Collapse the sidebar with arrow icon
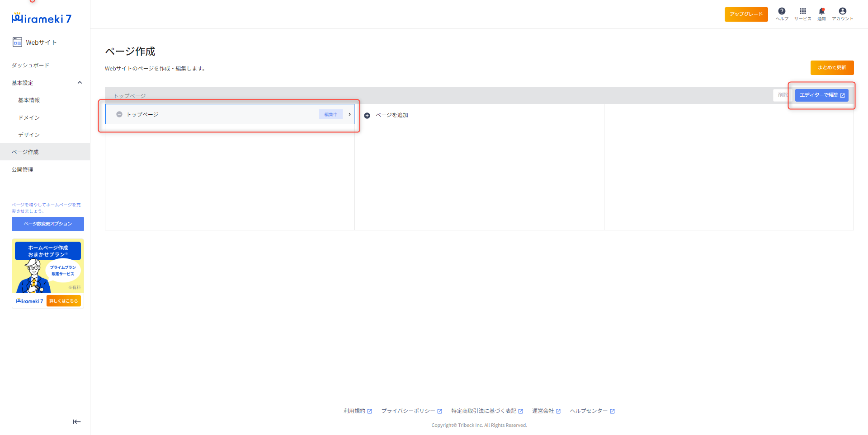The height and width of the screenshot is (435, 868). pyautogui.click(x=77, y=421)
